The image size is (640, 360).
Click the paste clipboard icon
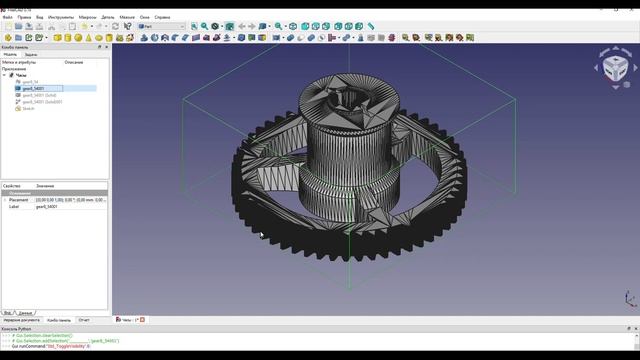[x=72, y=26]
